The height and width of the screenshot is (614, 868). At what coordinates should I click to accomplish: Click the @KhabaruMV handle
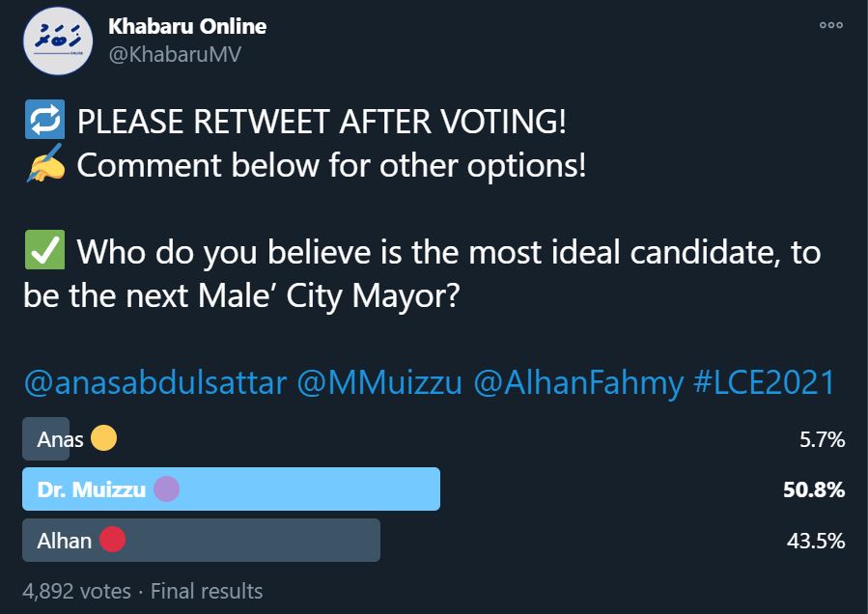pyautogui.click(x=175, y=54)
